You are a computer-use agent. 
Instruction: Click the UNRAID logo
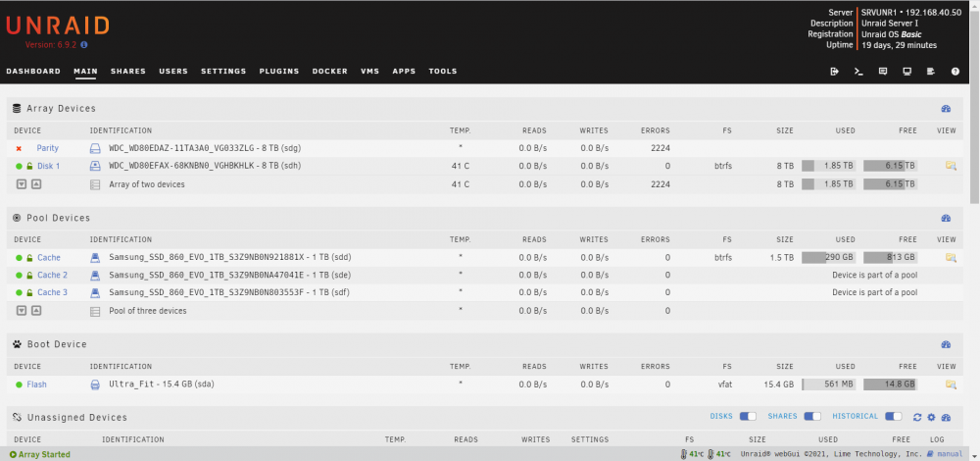pos(58,26)
